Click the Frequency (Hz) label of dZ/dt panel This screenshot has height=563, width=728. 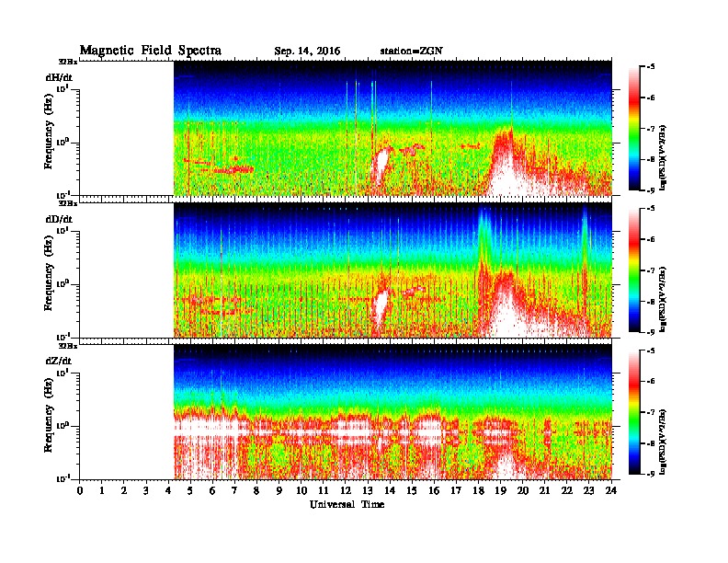pyautogui.click(x=49, y=415)
